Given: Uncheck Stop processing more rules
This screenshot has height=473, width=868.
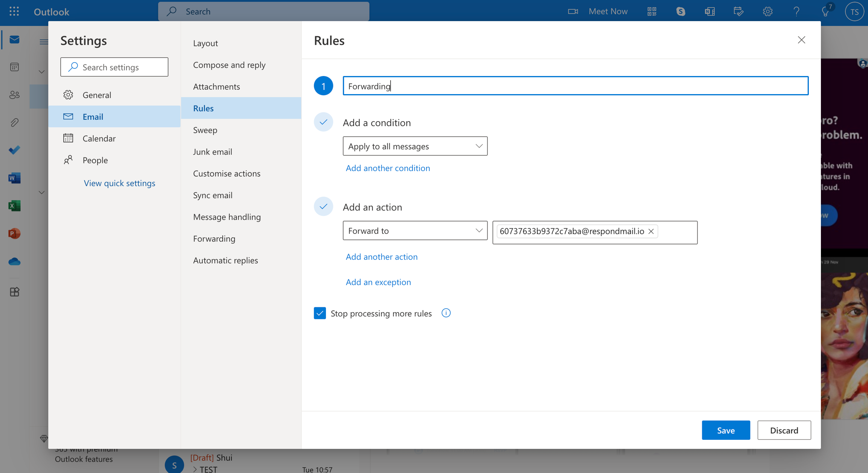Looking at the screenshot, I should tap(320, 313).
